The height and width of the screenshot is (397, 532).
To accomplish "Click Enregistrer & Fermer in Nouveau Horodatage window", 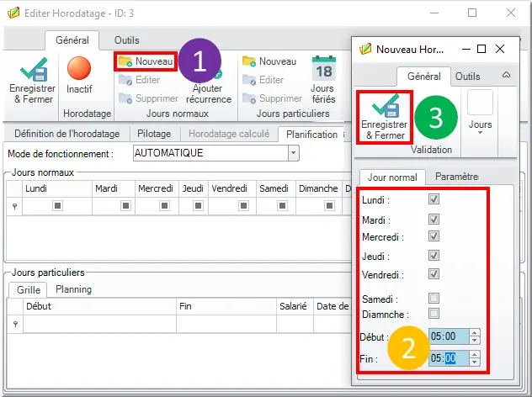I will tap(385, 117).
